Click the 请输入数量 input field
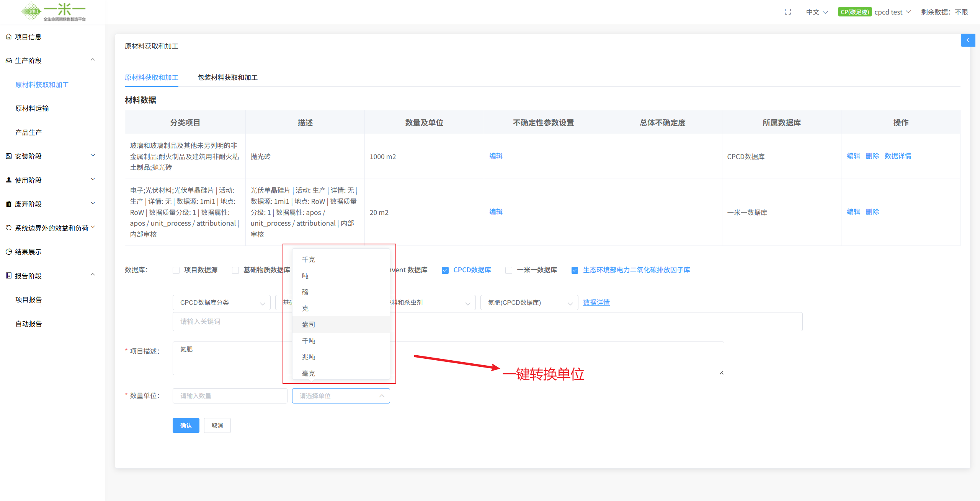The height and width of the screenshot is (501, 980). (230, 396)
